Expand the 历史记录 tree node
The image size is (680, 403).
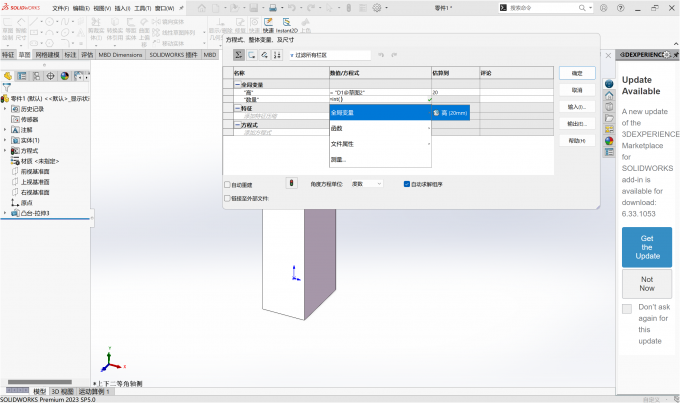[x=5, y=109]
